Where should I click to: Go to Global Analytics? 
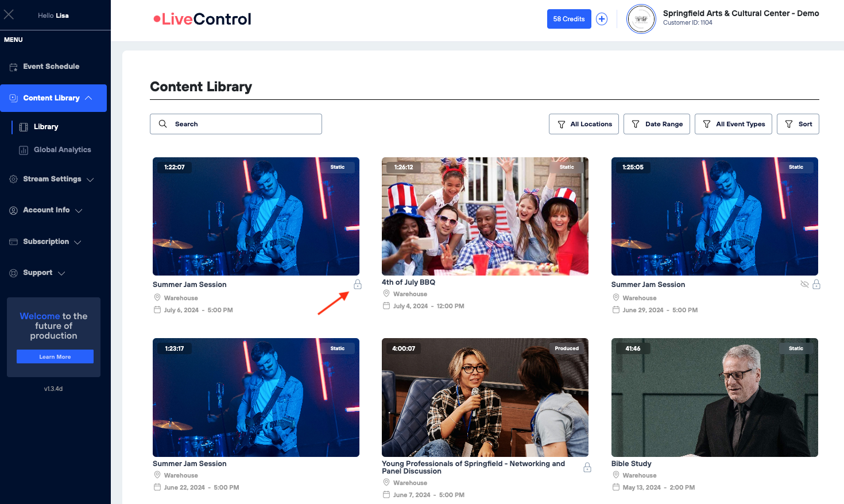tap(62, 150)
